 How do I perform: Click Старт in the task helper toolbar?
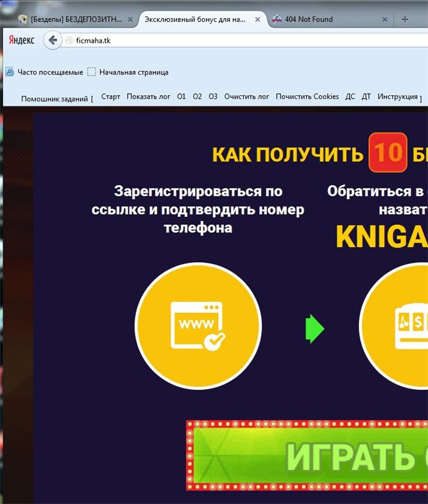click(x=110, y=97)
